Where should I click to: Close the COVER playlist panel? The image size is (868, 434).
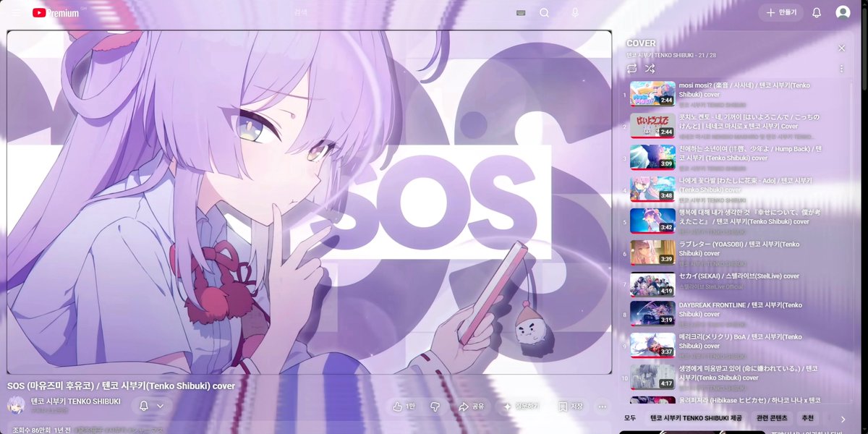pos(841,48)
